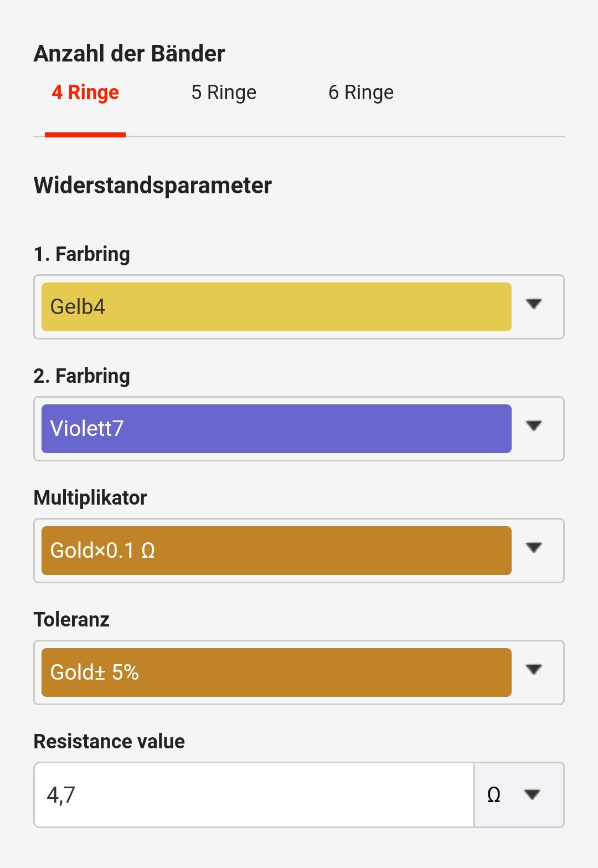Switch to the 5 Ringe tab
598x868 pixels.
tap(224, 93)
